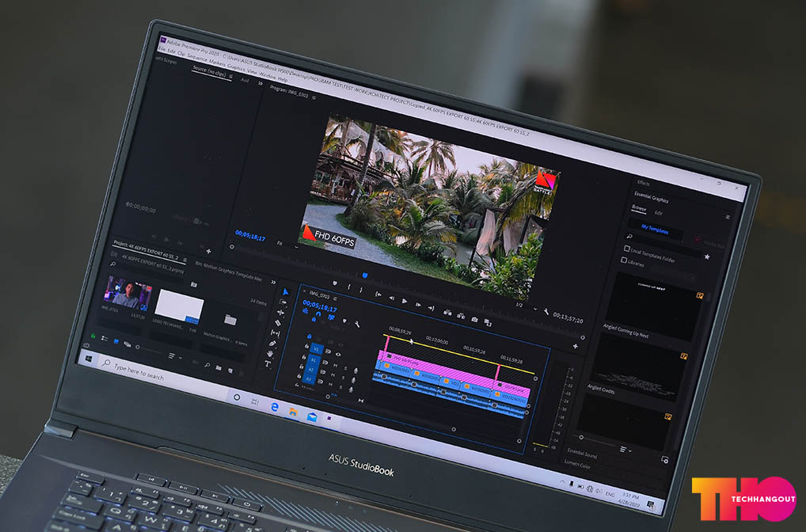The image size is (806, 532).
Task: Click Go to In point
Action: tap(378, 294)
